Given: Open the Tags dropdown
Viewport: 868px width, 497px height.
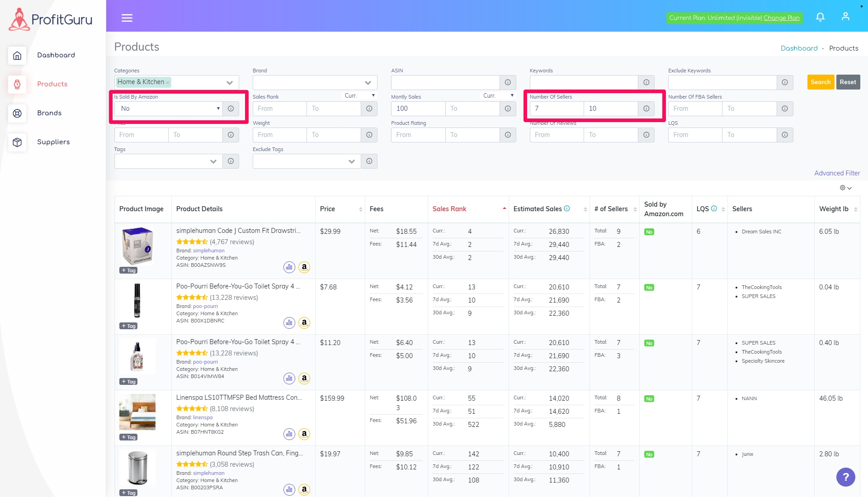Looking at the screenshot, I should click(x=169, y=161).
